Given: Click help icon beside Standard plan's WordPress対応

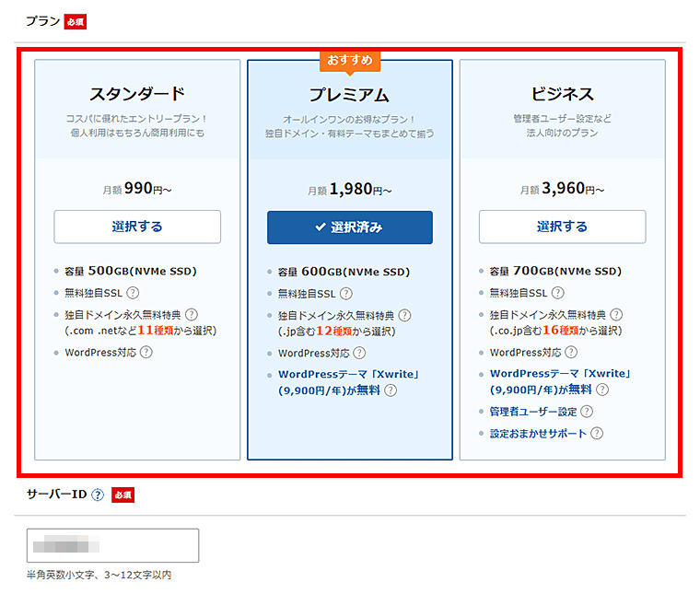Looking at the screenshot, I should point(146,352).
